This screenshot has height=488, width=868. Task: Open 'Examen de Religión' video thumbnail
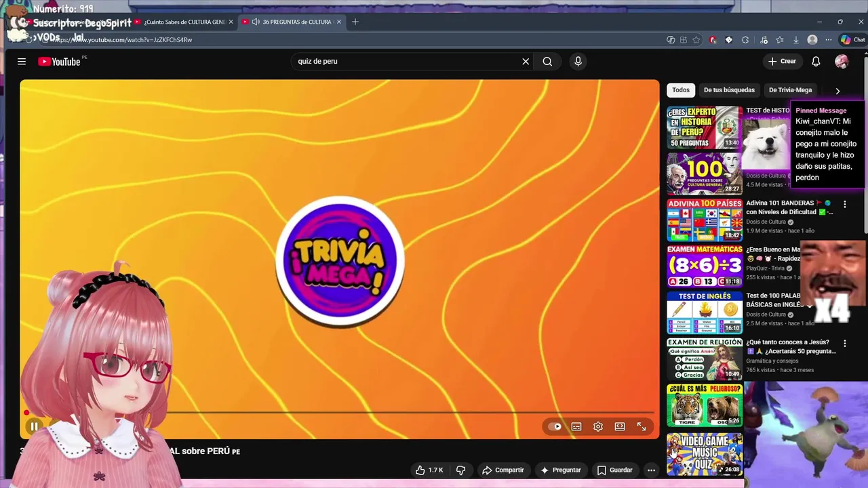[x=705, y=359]
